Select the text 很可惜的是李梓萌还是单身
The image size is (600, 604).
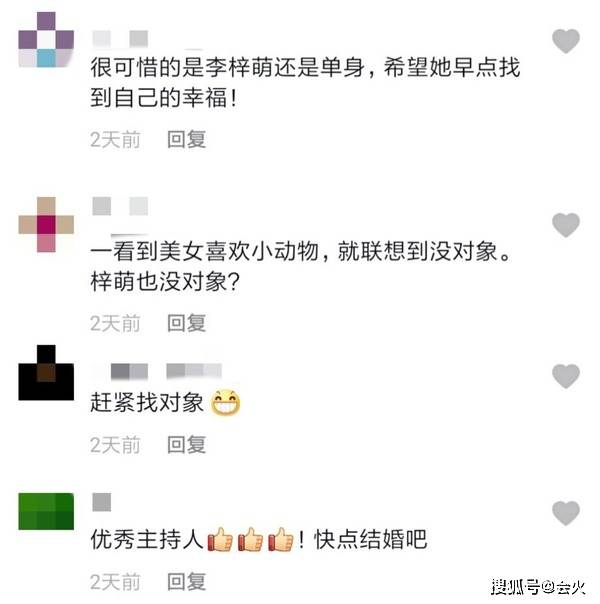pyautogui.click(x=227, y=67)
